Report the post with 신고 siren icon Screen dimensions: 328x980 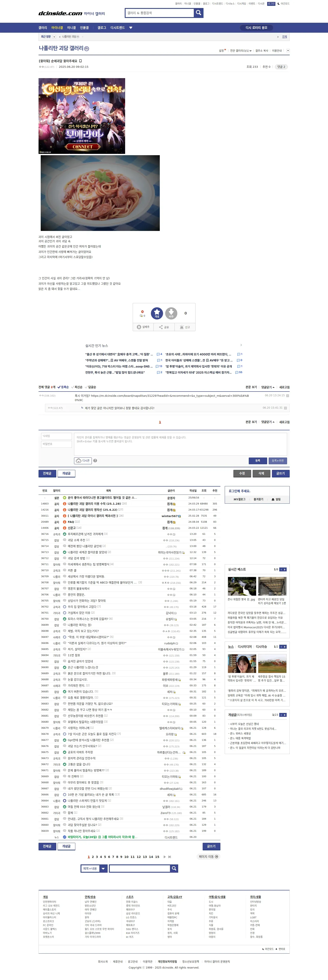(x=185, y=327)
